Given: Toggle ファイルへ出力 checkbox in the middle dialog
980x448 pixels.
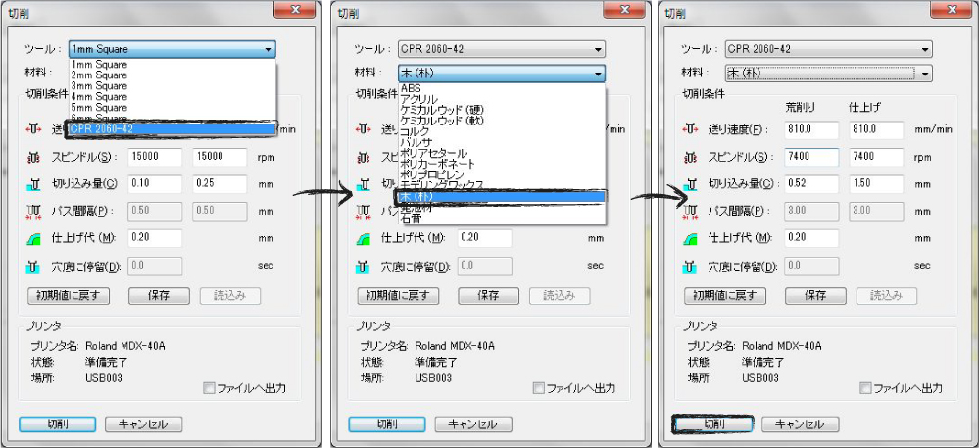Looking at the screenshot, I should 538,388.
